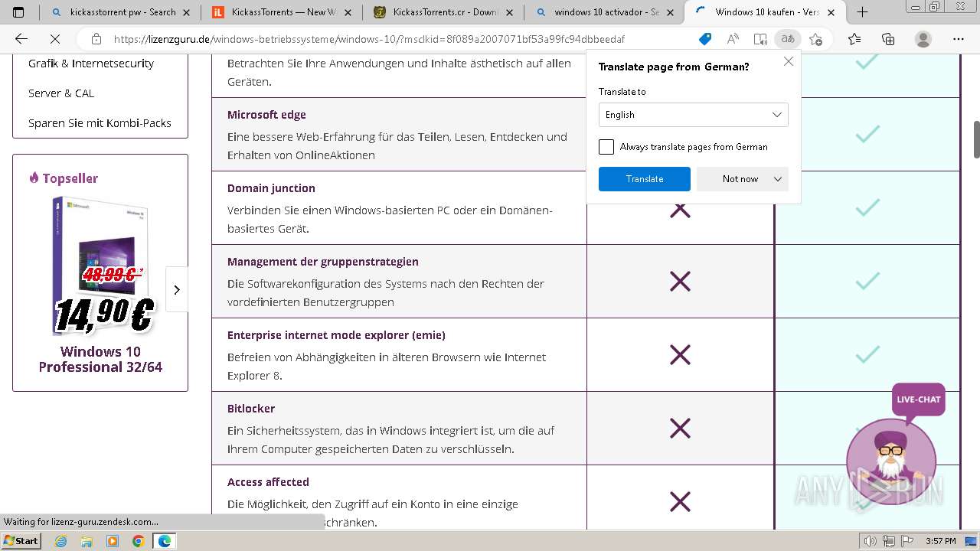Select Microsoft Edge taskbar icon
The image size is (980, 551).
tap(165, 541)
